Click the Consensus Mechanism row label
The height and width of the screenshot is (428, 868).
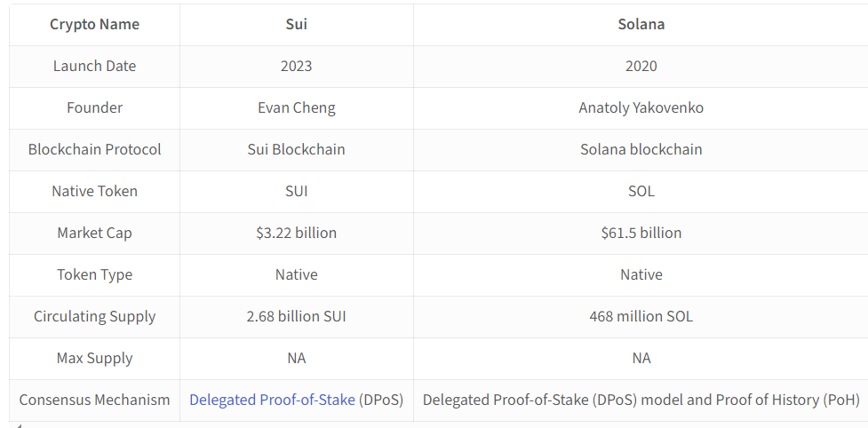pyautogui.click(x=95, y=400)
